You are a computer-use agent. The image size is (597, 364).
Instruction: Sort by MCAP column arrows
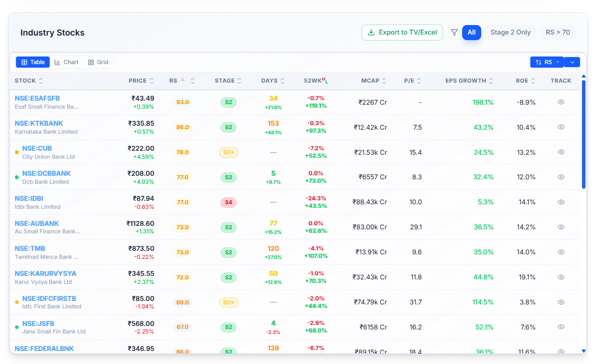[x=384, y=81]
